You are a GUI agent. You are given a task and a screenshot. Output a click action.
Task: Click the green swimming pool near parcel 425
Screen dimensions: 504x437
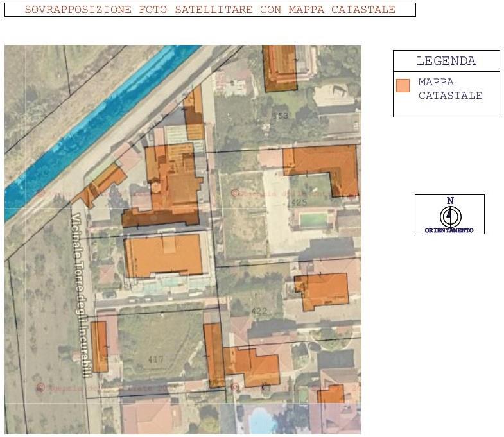click(x=313, y=220)
